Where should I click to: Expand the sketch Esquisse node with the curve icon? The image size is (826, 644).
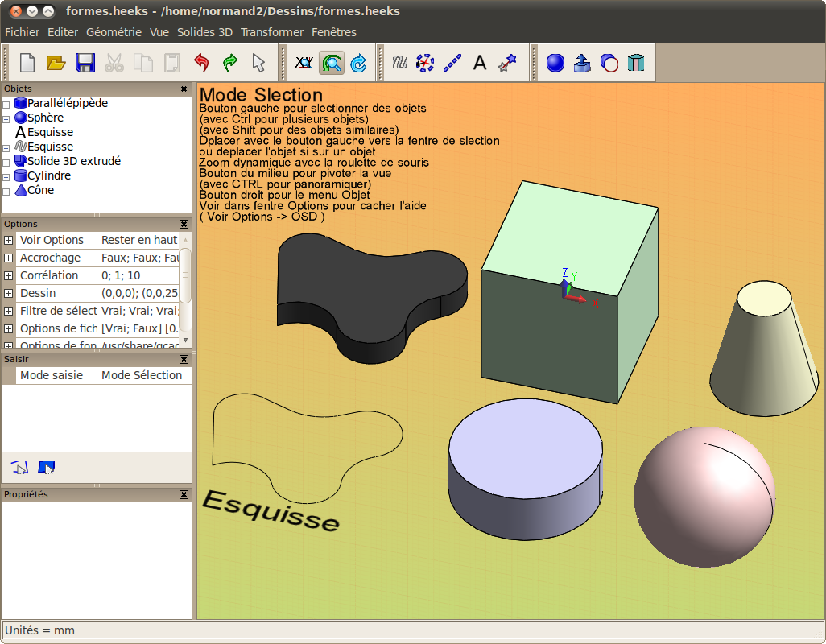coord(6,148)
